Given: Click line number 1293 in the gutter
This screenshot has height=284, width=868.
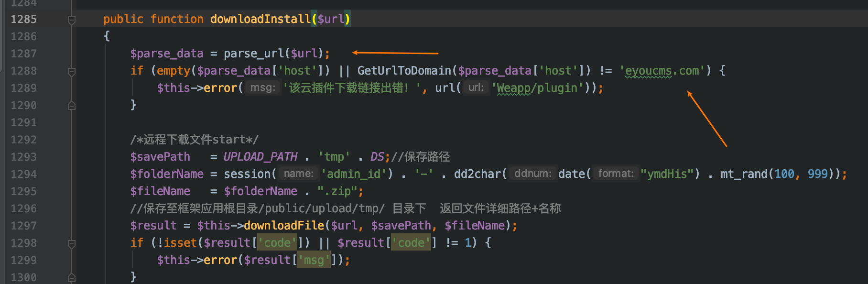Looking at the screenshot, I should 24,157.
